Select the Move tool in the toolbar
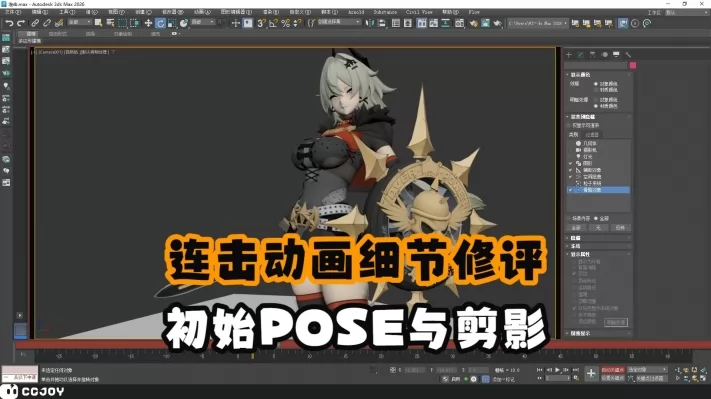The width and height of the screenshot is (711, 399). [148, 23]
